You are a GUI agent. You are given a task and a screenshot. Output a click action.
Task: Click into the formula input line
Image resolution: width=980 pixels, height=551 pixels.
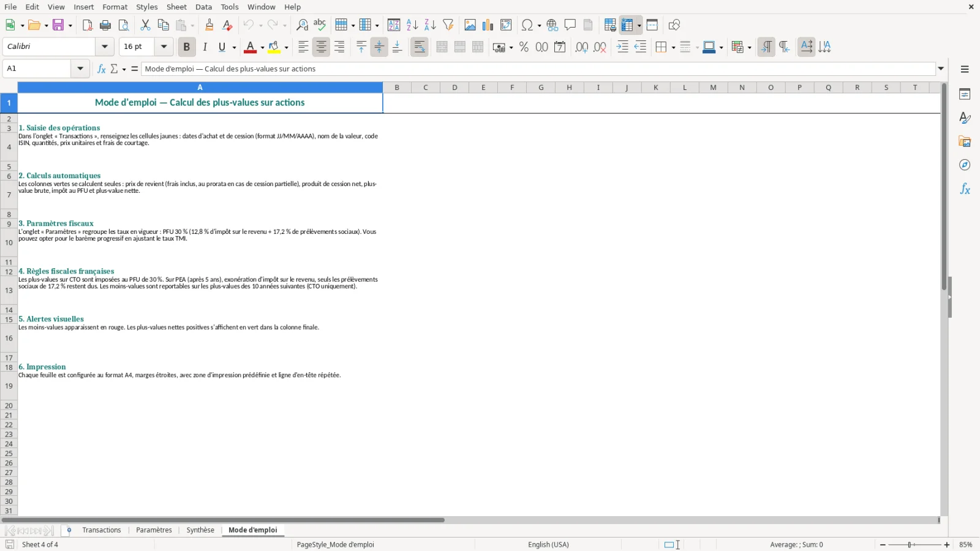(538, 69)
